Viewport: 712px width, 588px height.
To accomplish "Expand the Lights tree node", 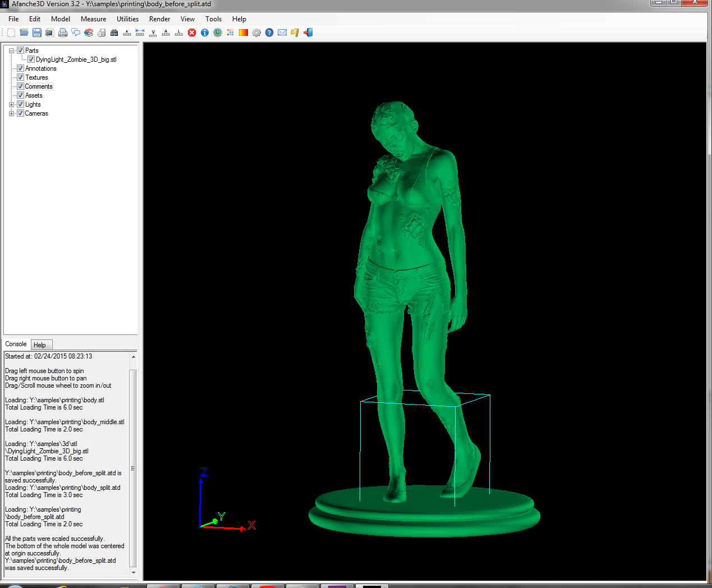I will [11, 104].
